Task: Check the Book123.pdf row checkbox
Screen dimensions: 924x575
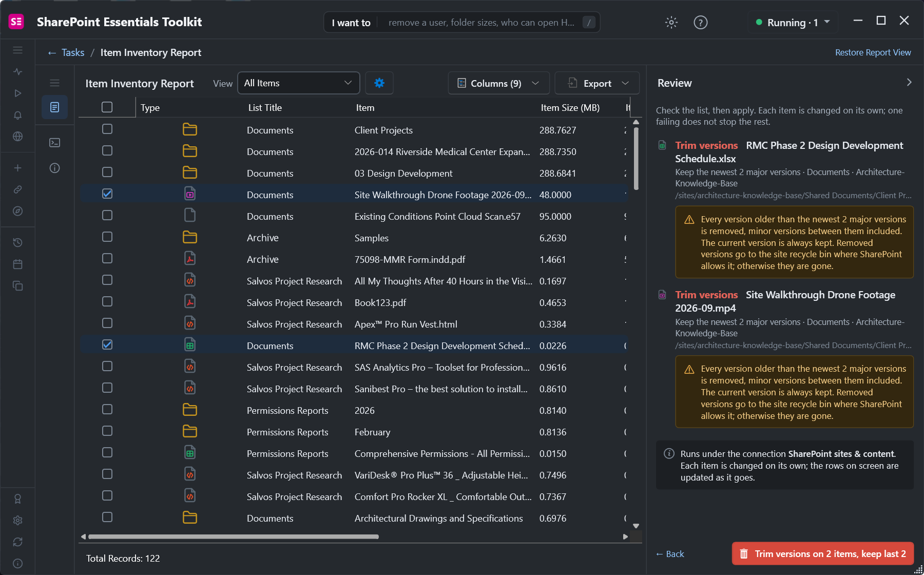Action: (x=107, y=301)
